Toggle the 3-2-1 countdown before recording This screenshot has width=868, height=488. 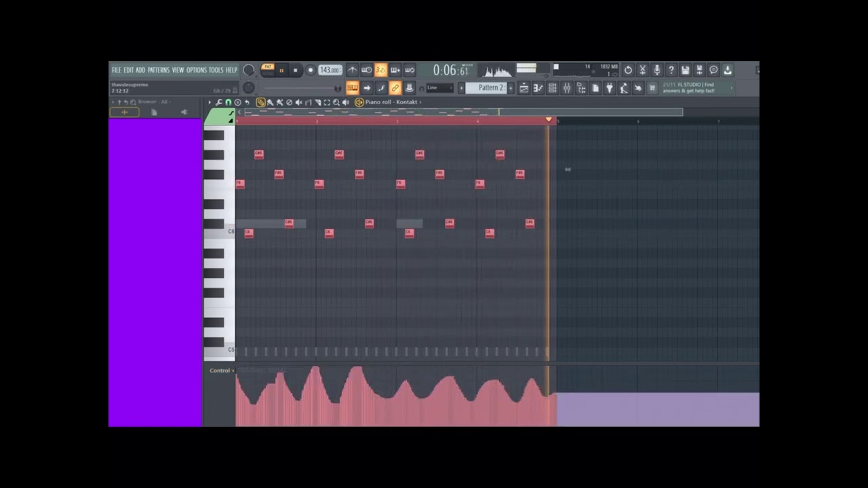point(380,70)
